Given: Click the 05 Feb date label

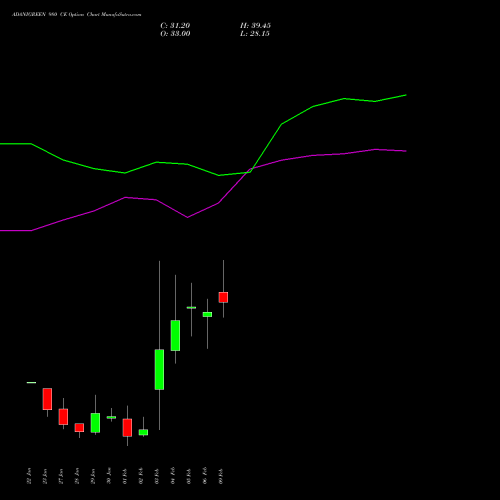Looking at the screenshot, I should click(189, 476).
